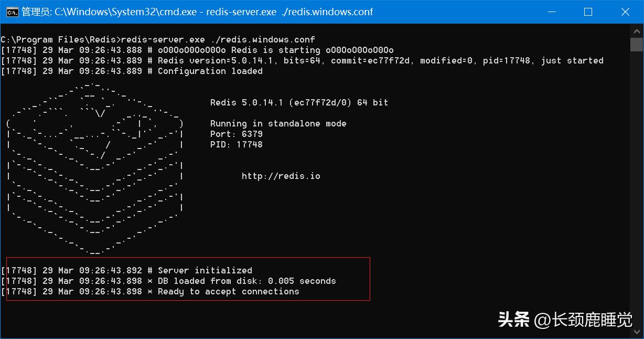Click the red highlighted log box

187,279
